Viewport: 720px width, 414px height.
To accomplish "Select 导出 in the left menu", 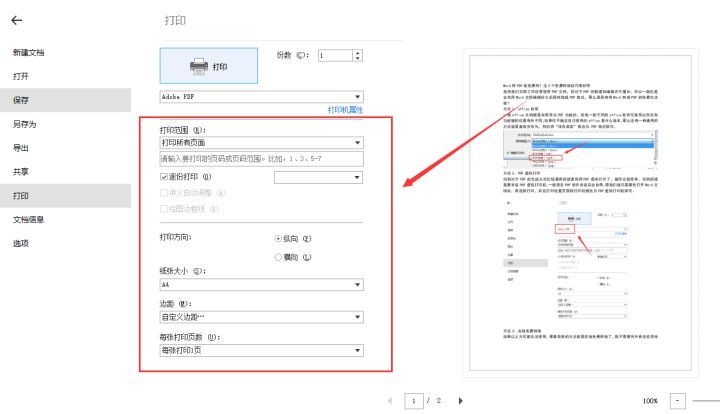I will (x=21, y=148).
